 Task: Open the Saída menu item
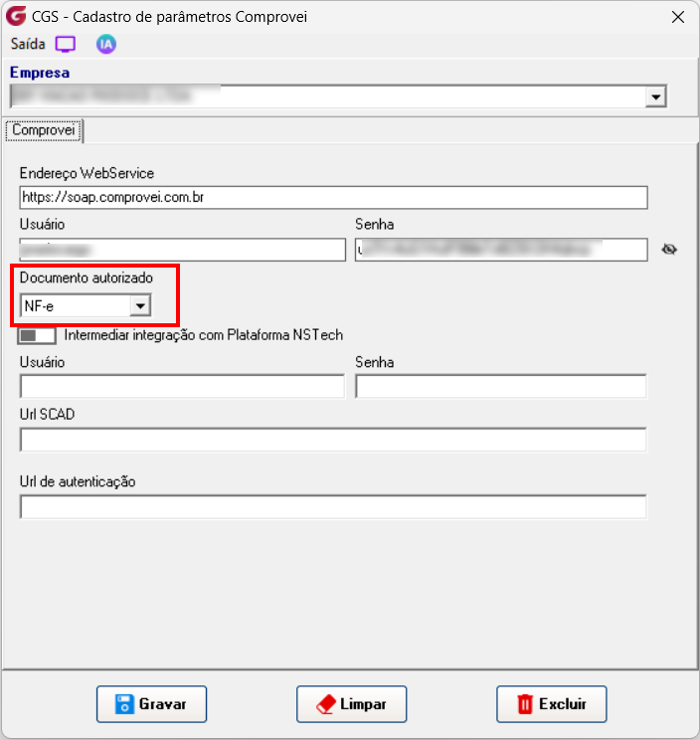[28, 44]
